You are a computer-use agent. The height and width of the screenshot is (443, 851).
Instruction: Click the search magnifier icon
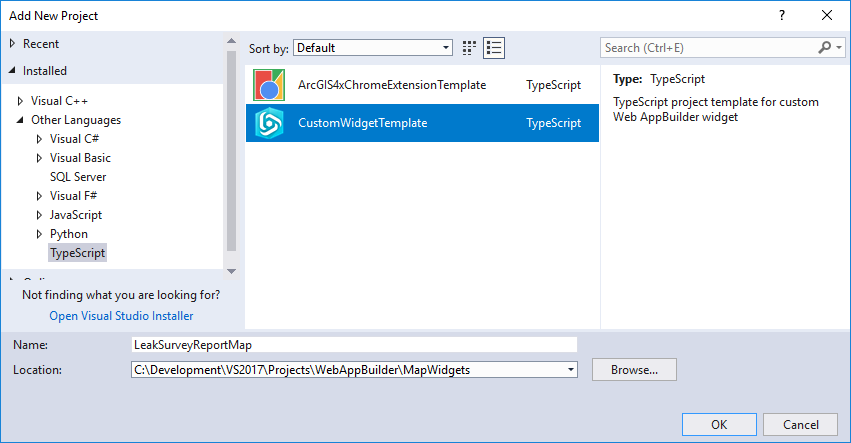tap(824, 48)
